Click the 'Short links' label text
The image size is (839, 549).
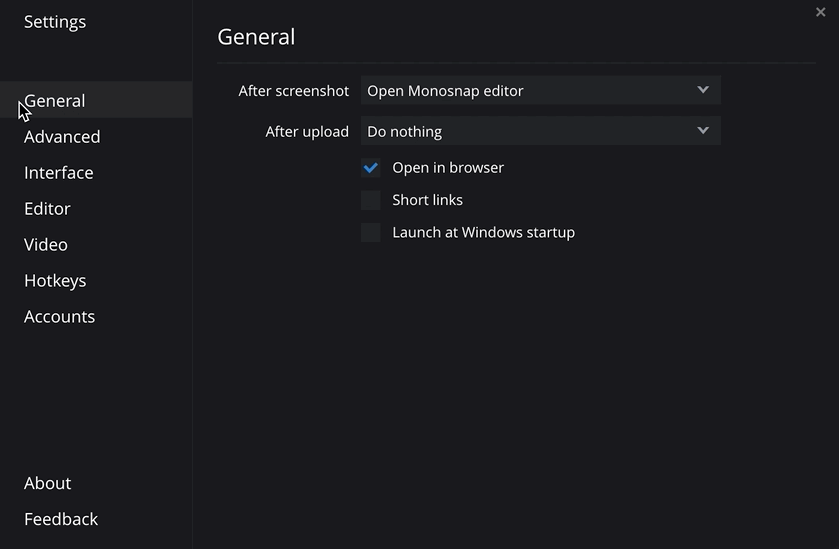tap(427, 200)
